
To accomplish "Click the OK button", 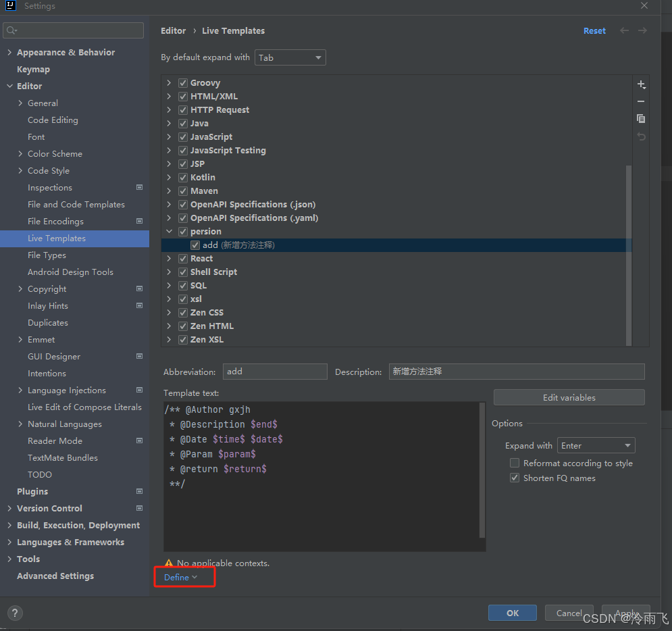I will 513,613.
